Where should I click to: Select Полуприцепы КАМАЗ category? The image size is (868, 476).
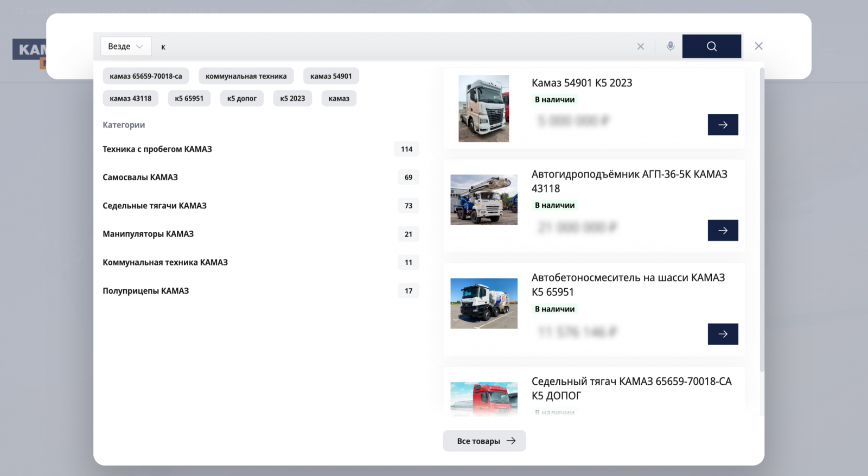pyautogui.click(x=146, y=291)
